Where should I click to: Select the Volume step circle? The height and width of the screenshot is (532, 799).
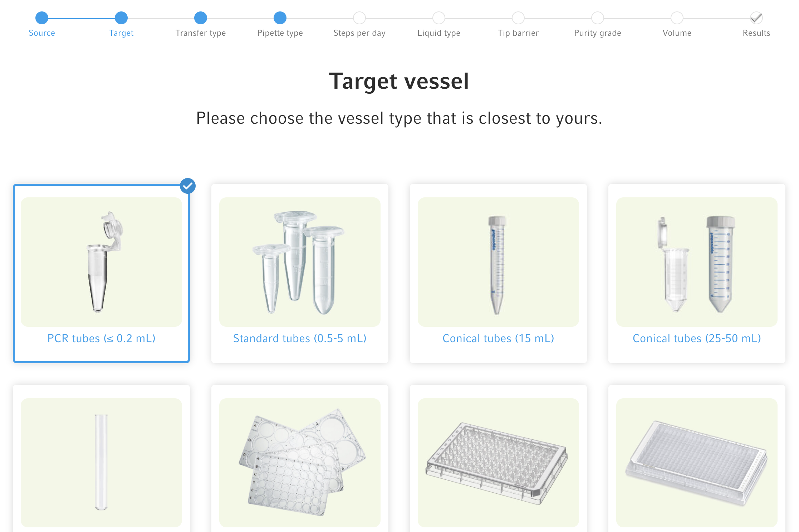click(677, 18)
